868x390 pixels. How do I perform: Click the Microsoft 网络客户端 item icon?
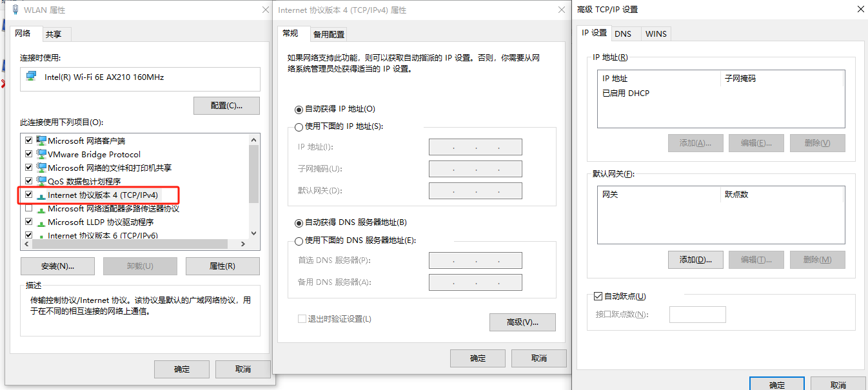[x=41, y=141]
